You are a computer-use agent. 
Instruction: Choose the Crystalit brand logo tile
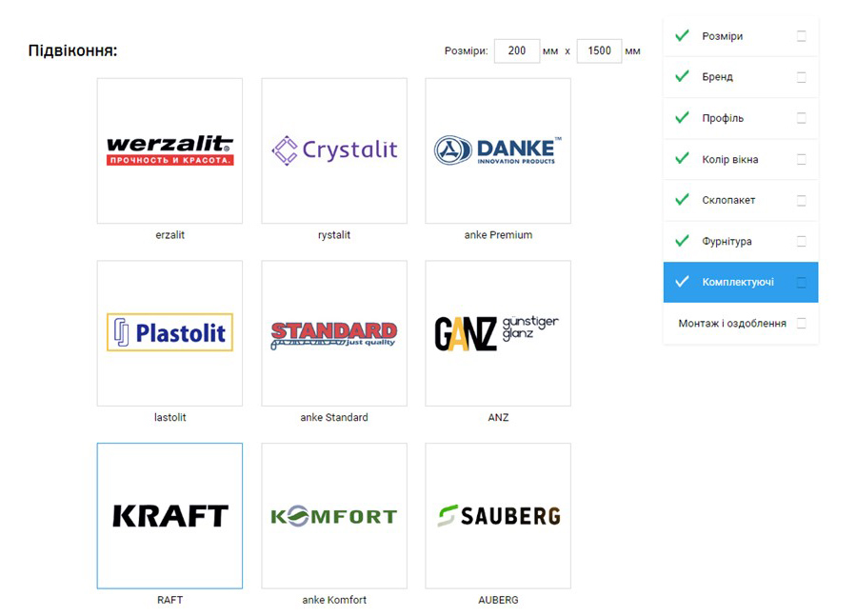pos(334,150)
